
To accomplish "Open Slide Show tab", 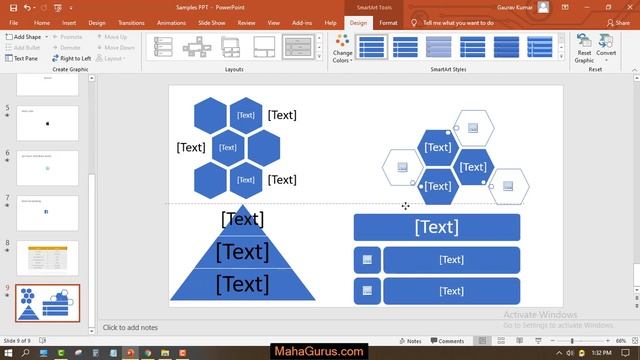I will coord(211,23).
